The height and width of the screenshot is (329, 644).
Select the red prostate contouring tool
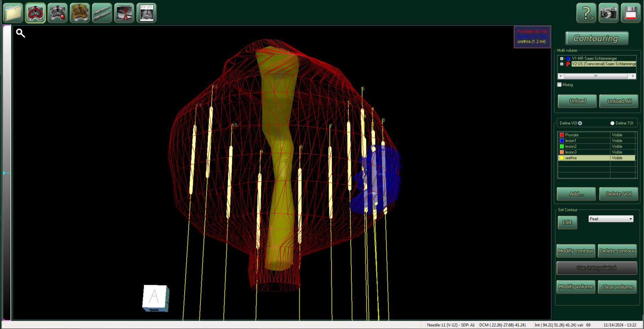[x=35, y=13]
